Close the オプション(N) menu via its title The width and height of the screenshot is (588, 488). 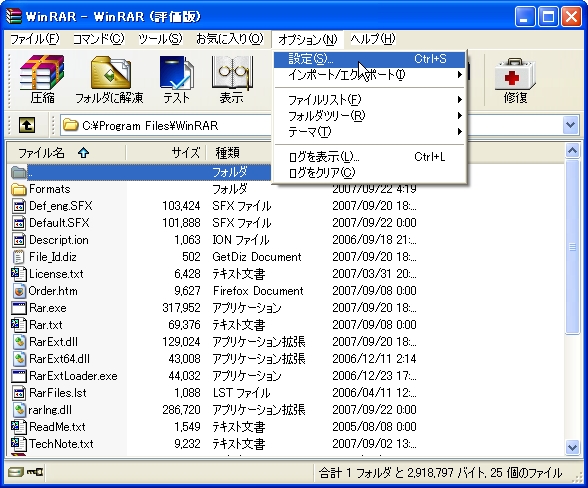tap(308, 39)
